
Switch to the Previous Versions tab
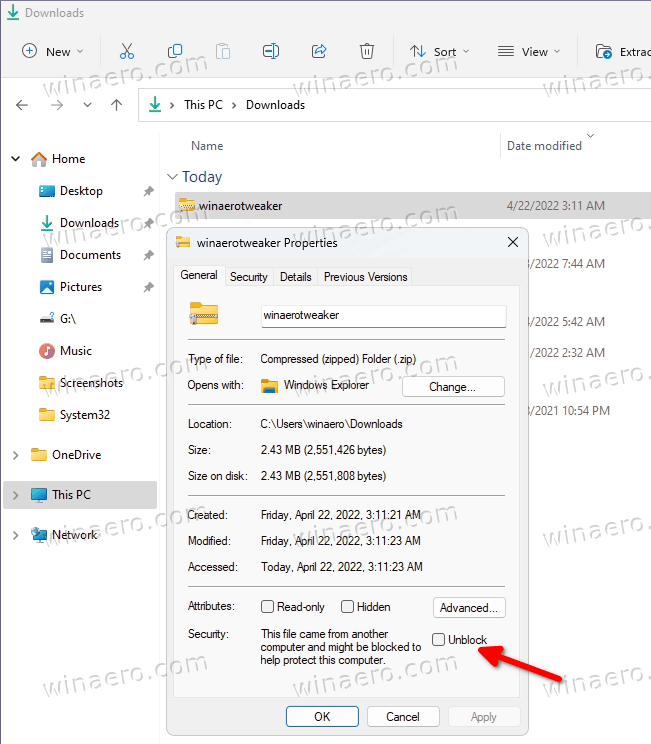365,277
